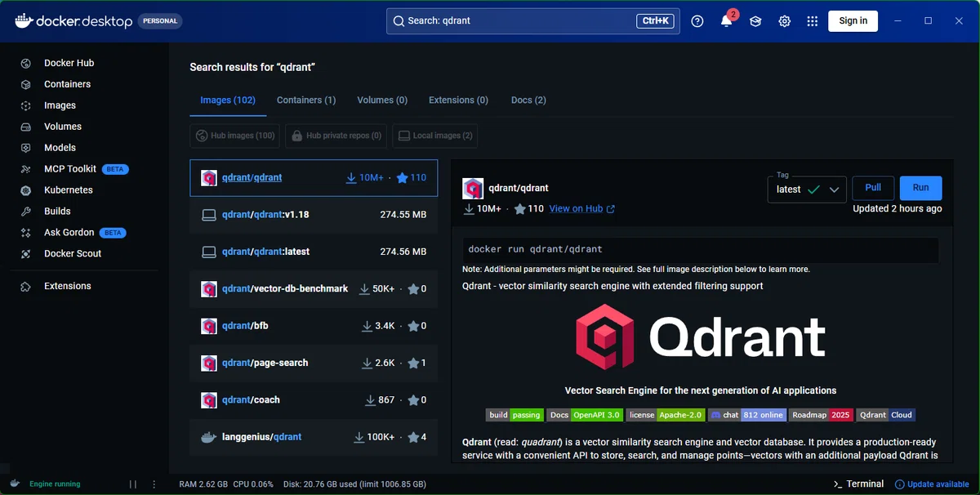Click the Docker Desktop whale logo
The width and height of the screenshot is (980, 495).
point(22,20)
